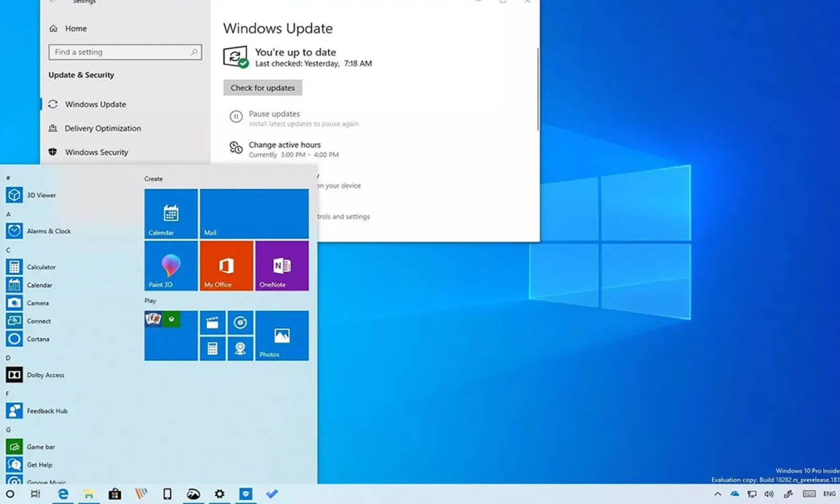The image size is (840, 504).
Task: Open the ENG language selector
Action: tap(829, 494)
